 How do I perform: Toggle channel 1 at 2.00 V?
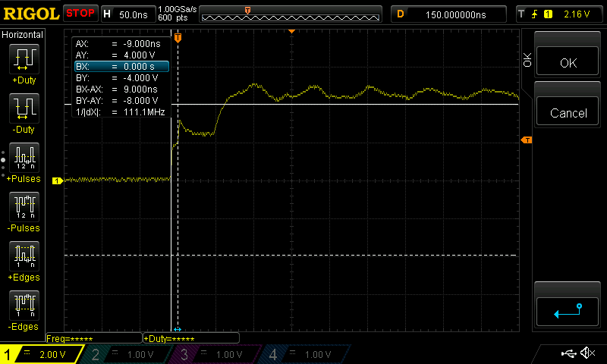point(42,354)
